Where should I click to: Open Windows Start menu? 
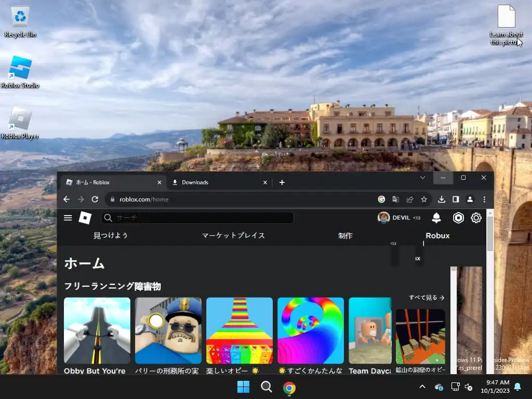coord(243,387)
